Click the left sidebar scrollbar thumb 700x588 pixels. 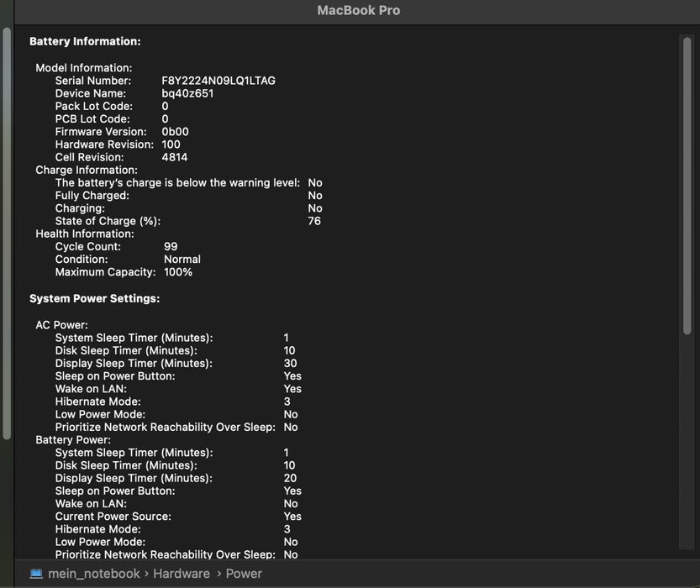coord(6,234)
